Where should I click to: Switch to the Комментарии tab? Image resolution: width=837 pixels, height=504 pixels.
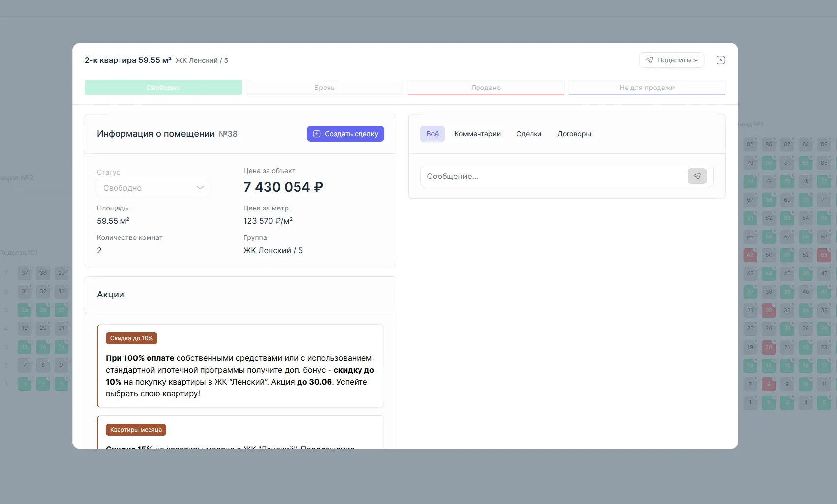[x=478, y=134]
